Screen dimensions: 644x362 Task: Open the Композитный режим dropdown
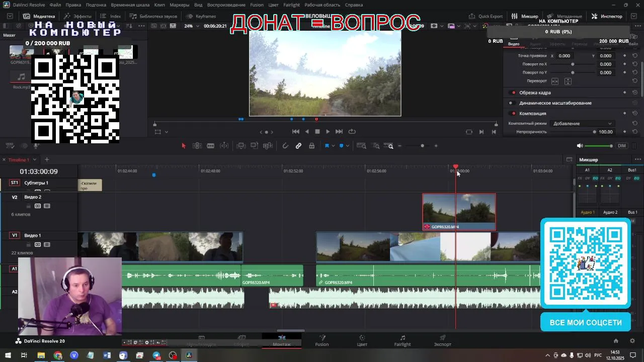point(583,124)
